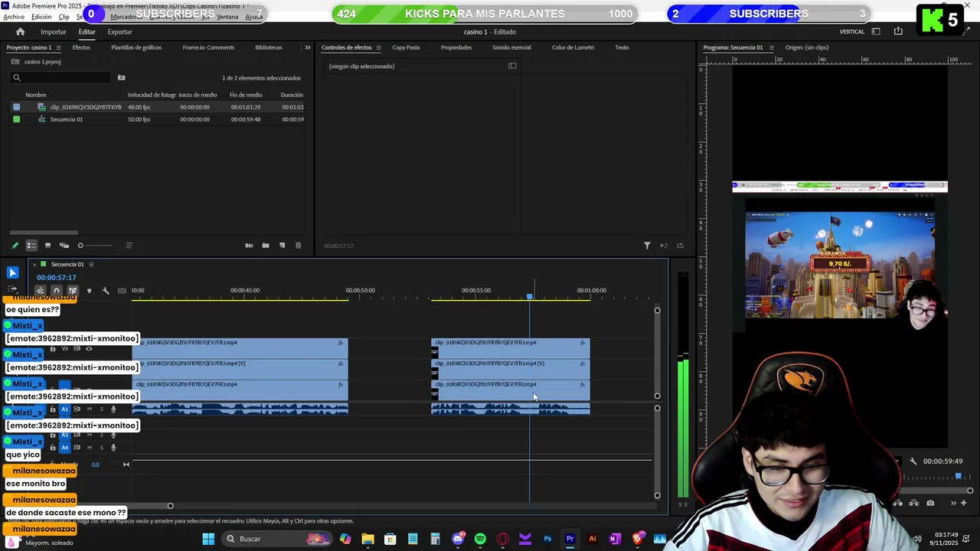Toggle project writable pencil icon
The height and width of the screenshot is (551, 980).
click(15, 246)
